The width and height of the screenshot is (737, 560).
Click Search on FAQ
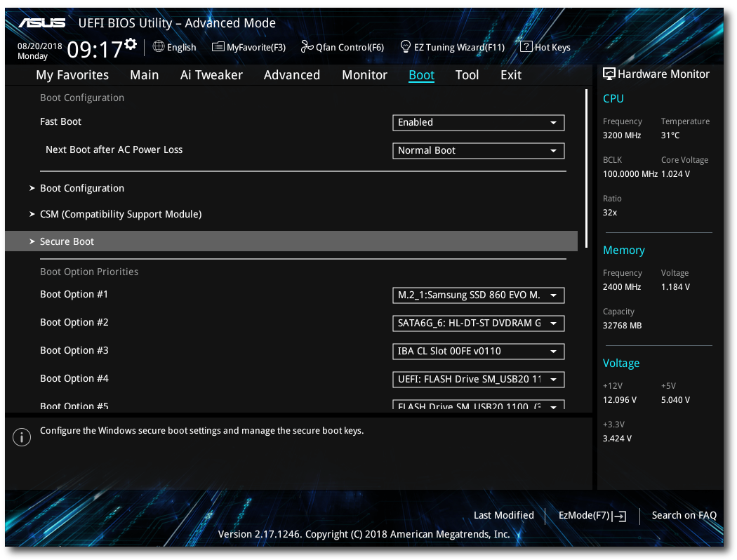tap(684, 515)
